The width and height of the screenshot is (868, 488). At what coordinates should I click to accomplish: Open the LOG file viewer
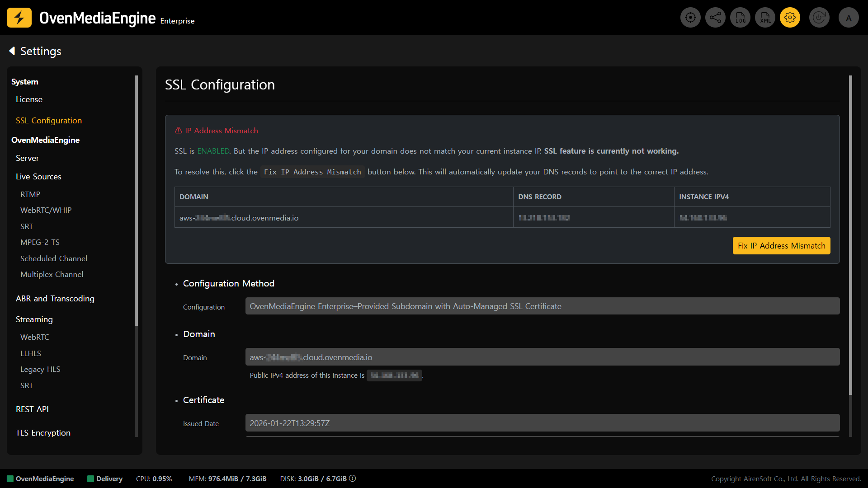740,18
